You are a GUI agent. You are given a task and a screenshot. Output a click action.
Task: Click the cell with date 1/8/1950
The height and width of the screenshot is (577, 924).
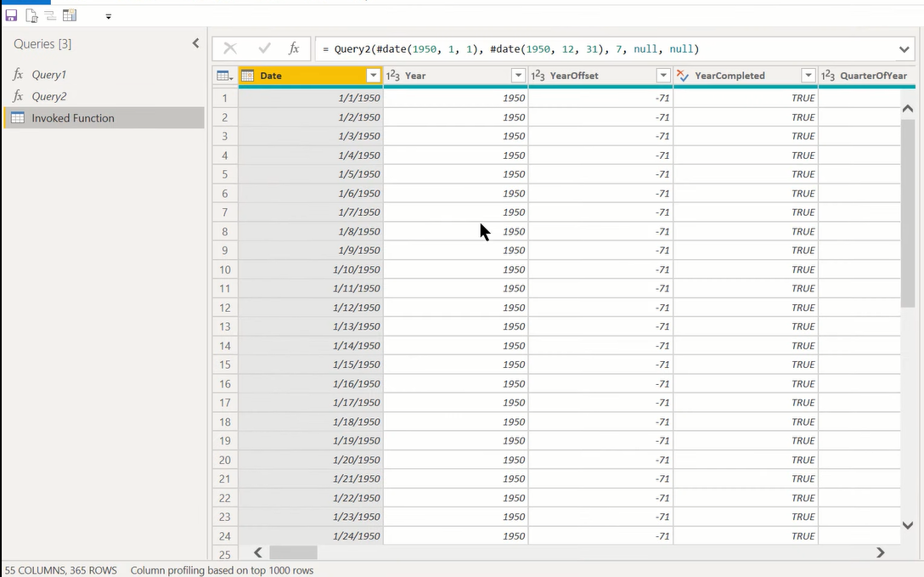pyautogui.click(x=311, y=231)
